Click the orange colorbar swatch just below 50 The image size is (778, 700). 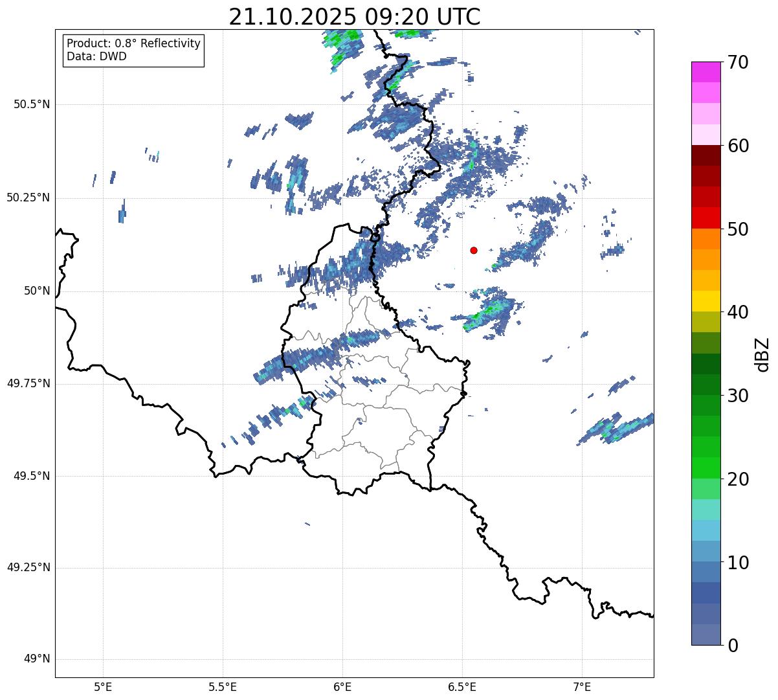point(706,239)
